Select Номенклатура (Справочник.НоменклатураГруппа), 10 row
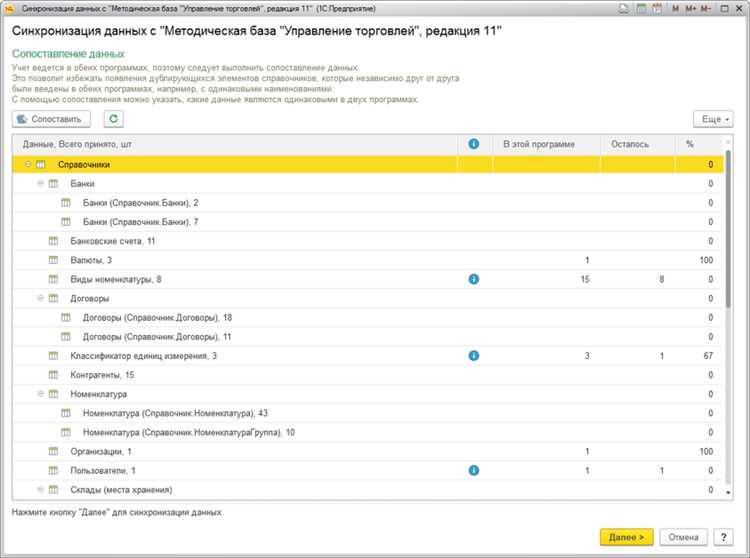The height and width of the screenshot is (558, 750). (x=368, y=432)
